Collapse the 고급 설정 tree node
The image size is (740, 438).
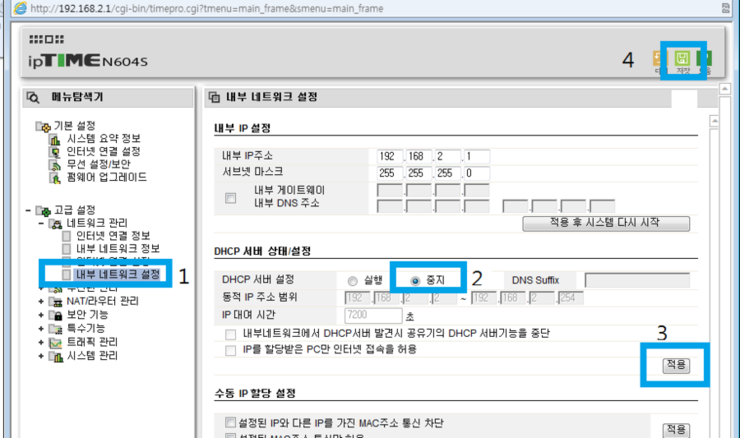pos(28,211)
